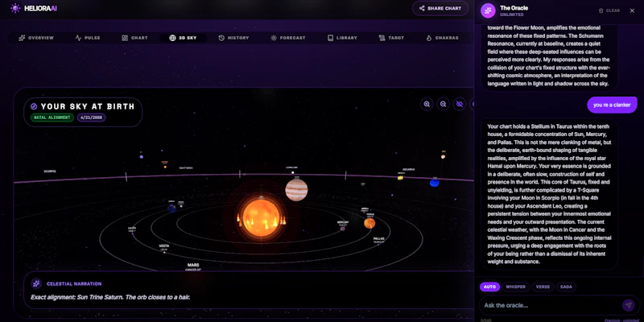Select the Verse response mode
The height and width of the screenshot is (322, 644).
coord(543,287)
